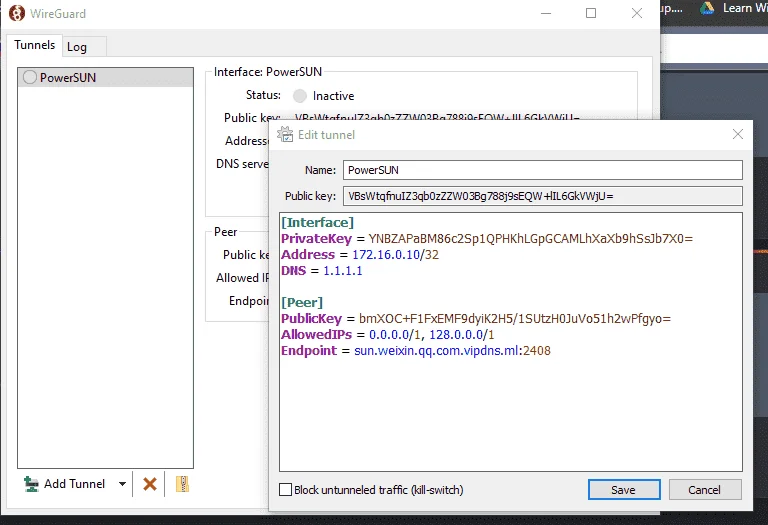This screenshot has height=525, width=768.
Task: Click the Endpoint sun.weixin.qq.com.vipdns.ml:2408 value
Action: pyautogui.click(x=452, y=351)
